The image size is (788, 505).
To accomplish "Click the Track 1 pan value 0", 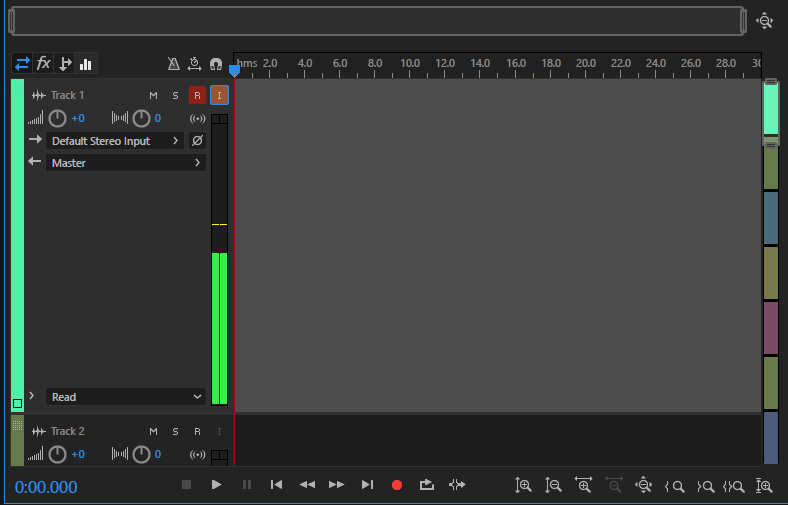I will pyautogui.click(x=158, y=119).
